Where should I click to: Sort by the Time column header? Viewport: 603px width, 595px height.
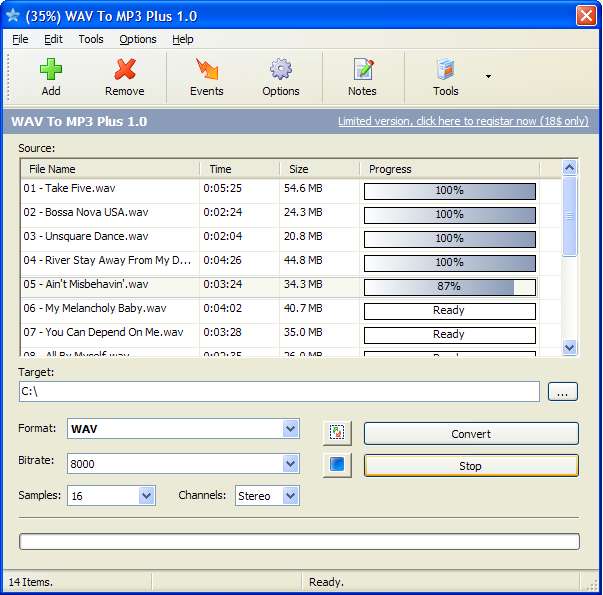click(x=239, y=169)
